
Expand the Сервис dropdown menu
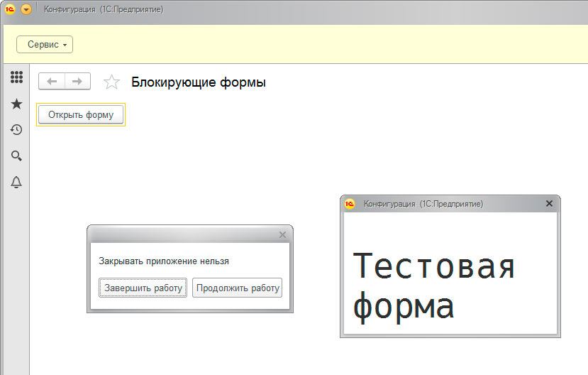[45, 45]
